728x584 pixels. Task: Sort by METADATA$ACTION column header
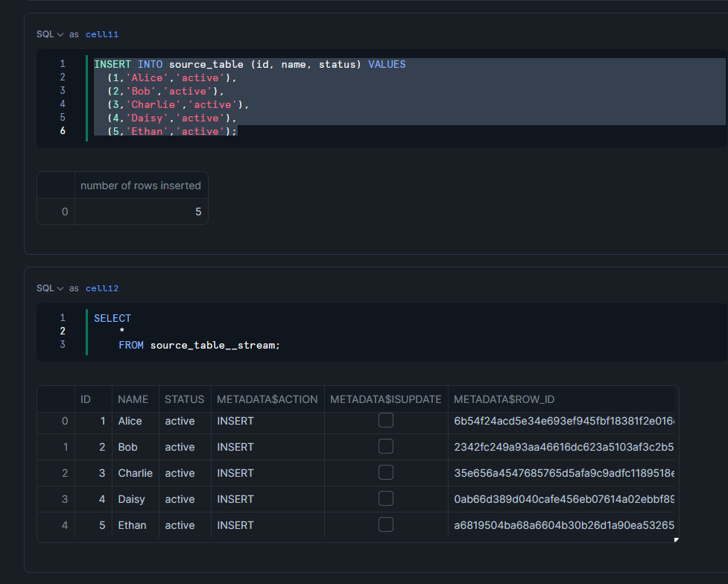[268, 399]
